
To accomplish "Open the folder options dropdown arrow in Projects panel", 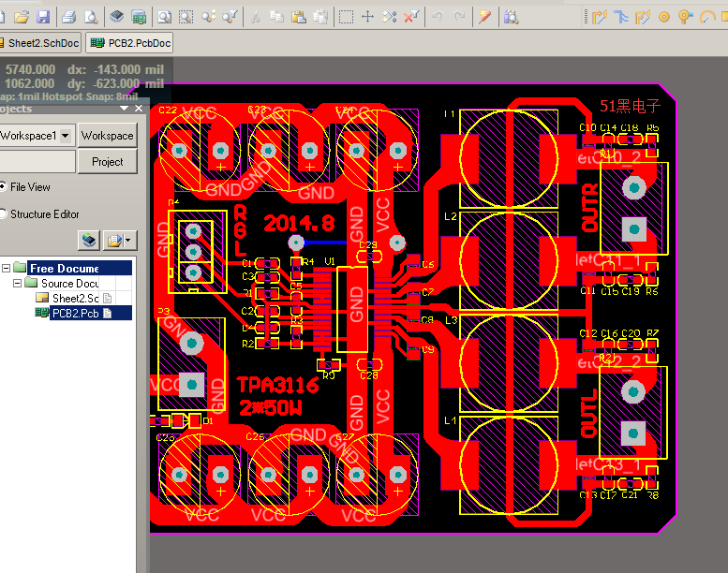I will [x=128, y=240].
